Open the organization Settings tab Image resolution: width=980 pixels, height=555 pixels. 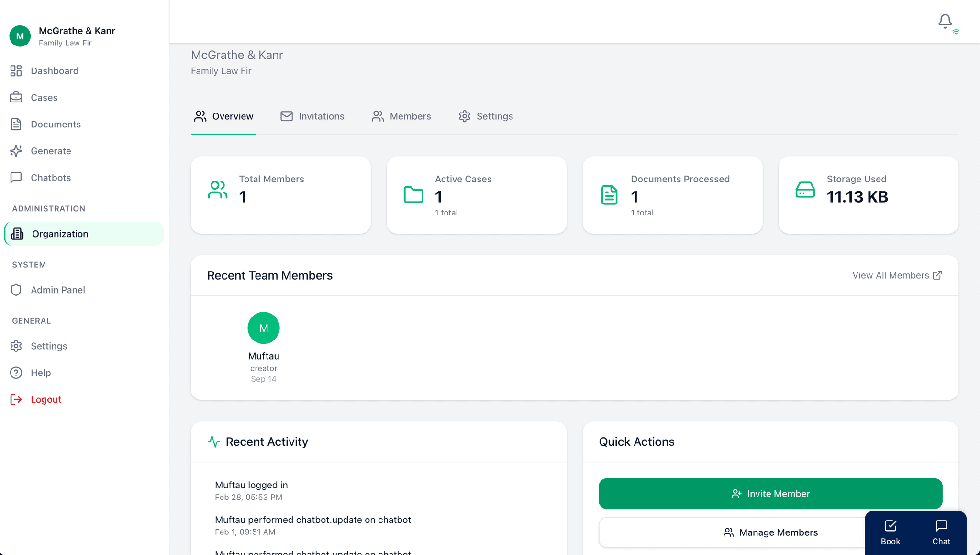(x=486, y=116)
